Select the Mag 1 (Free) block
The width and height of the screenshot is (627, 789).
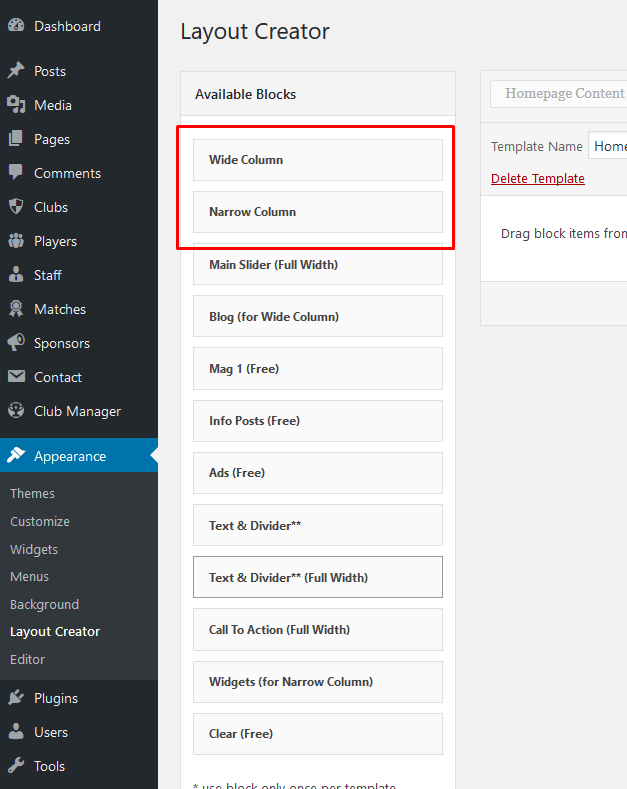[318, 369]
